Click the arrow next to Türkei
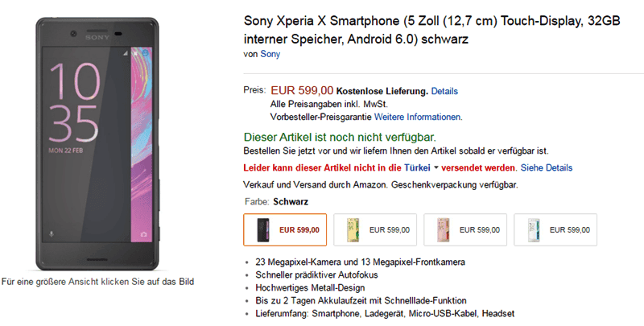644x326 pixels. 436,168
